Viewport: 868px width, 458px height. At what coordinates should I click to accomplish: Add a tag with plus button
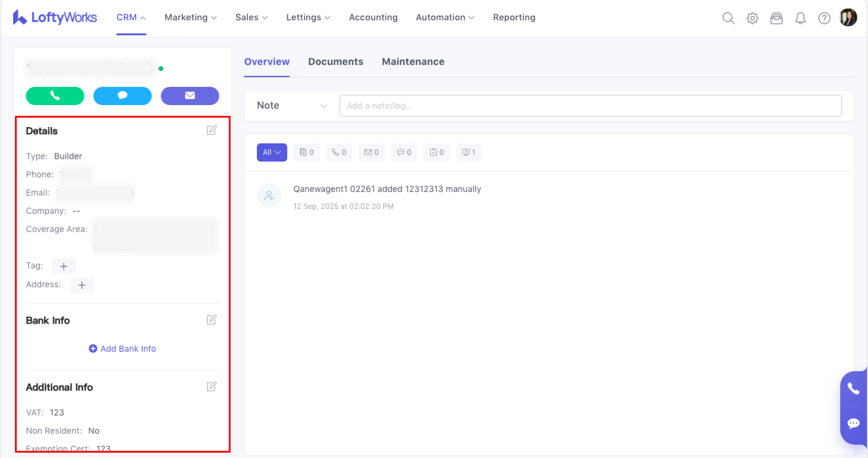63,266
